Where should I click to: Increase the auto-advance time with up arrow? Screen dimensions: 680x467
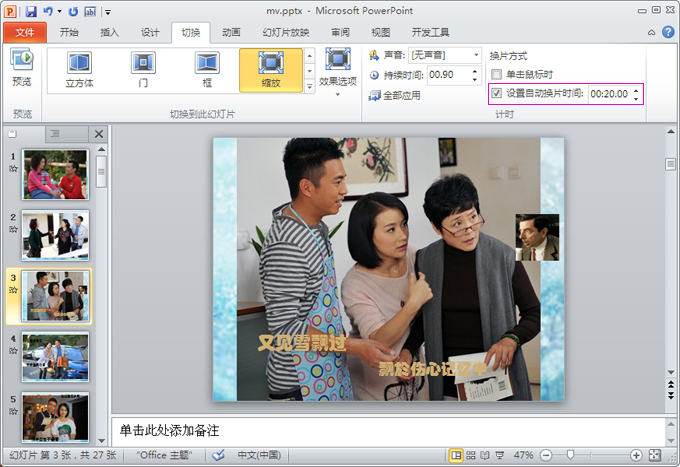tap(636, 90)
